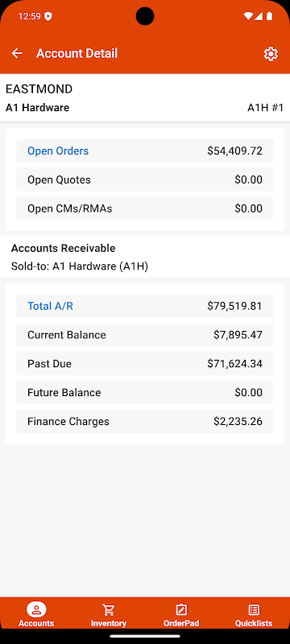Switch to the Inventory tab label
Image resolution: width=290 pixels, height=644 pixels.
[x=109, y=623]
